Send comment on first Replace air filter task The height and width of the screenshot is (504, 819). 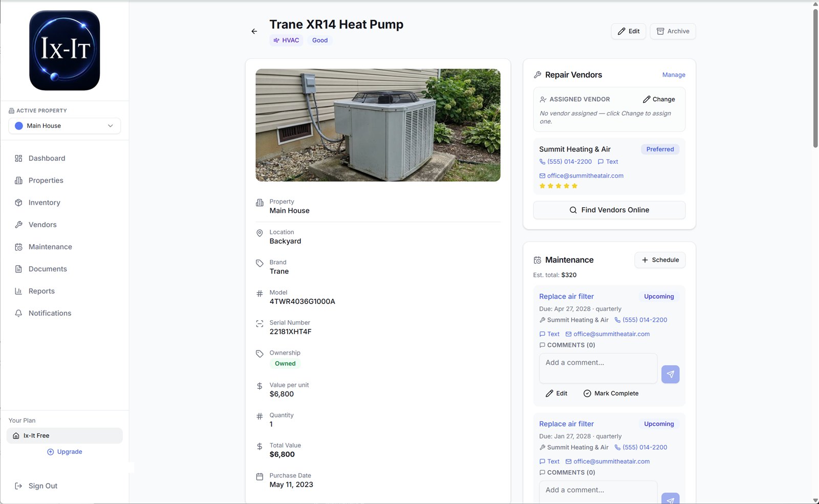tap(670, 374)
